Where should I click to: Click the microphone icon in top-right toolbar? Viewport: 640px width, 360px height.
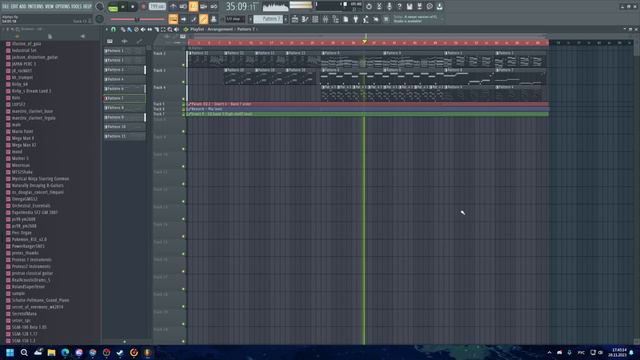pyautogui.click(x=389, y=7)
